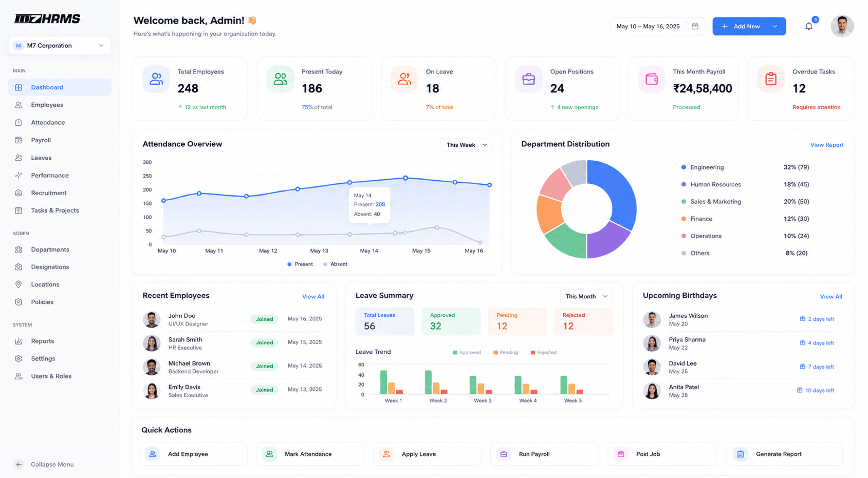Click the Performance icon in sidebar

tap(19, 176)
